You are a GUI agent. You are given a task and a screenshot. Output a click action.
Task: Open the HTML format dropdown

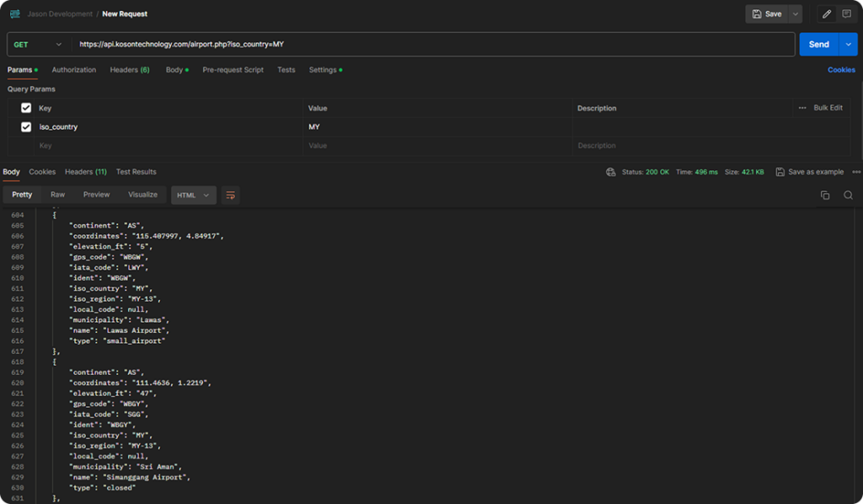[x=193, y=195]
